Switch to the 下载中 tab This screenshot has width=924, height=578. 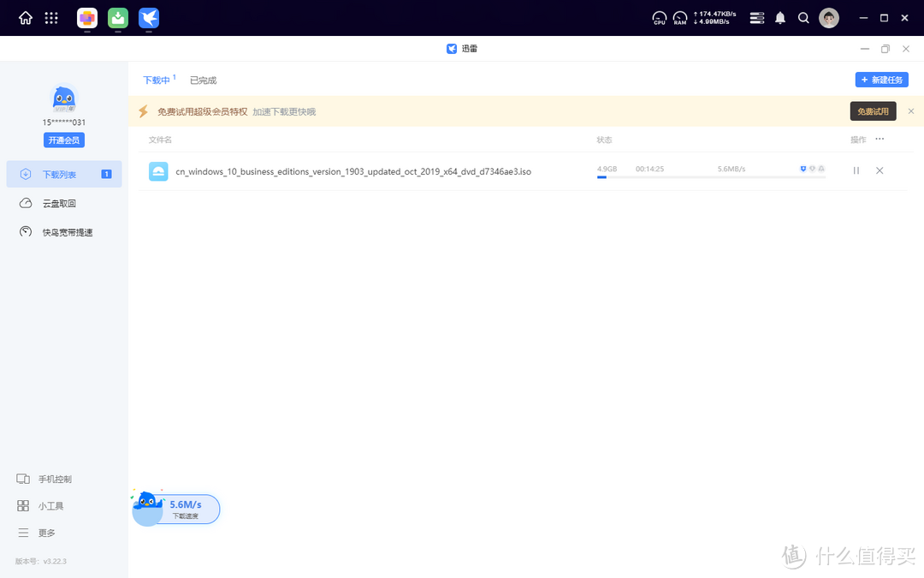coord(155,79)
